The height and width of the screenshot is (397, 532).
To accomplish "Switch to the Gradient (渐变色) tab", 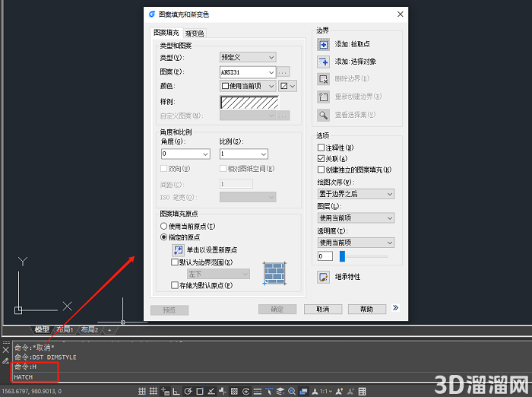I will click(195, 33).
